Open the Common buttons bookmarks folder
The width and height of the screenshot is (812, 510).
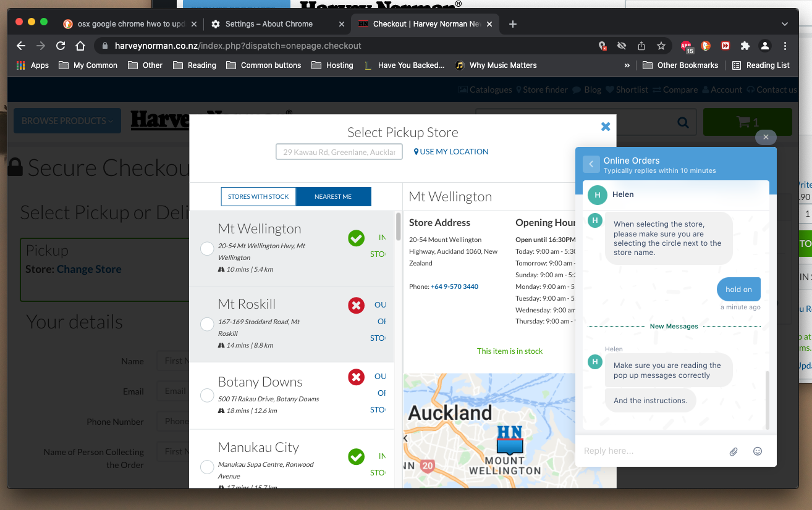(x=264, y=65)
